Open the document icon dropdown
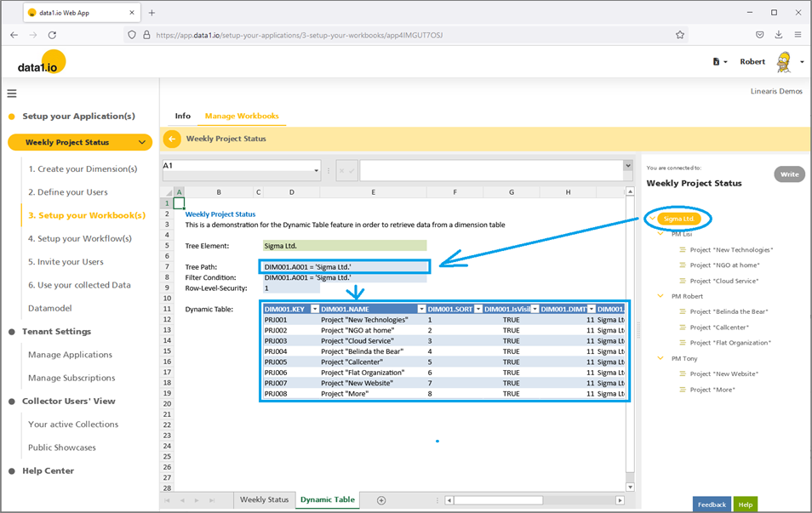Viewport: 812px width, 513px height. [x=720, y=61]
